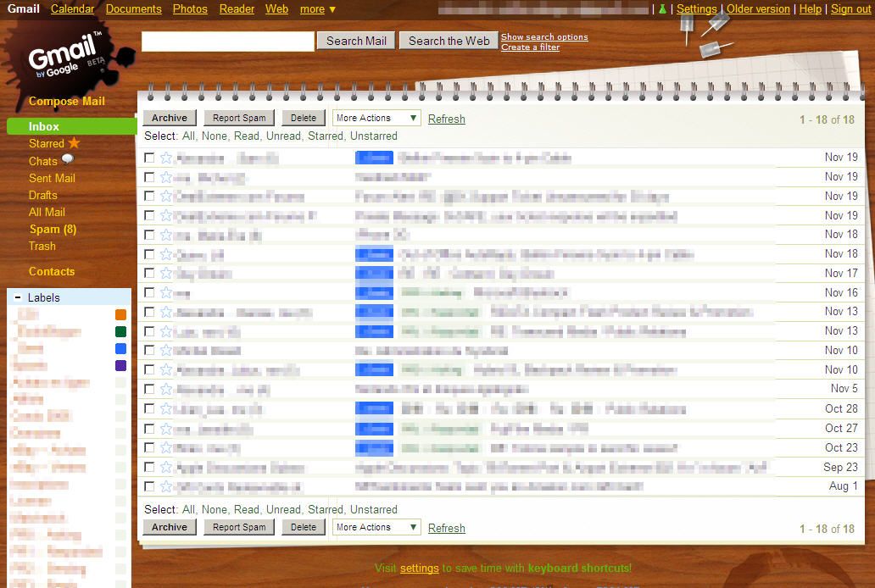Star the email dated Oct 28
The height and width of the screenshot is (588, 875).
pos(165,409)
